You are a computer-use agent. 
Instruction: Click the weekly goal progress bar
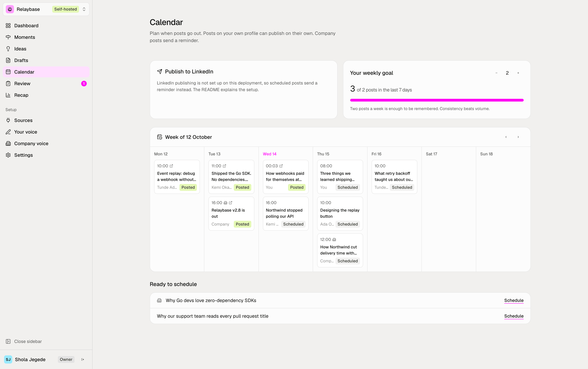(437, 100)
